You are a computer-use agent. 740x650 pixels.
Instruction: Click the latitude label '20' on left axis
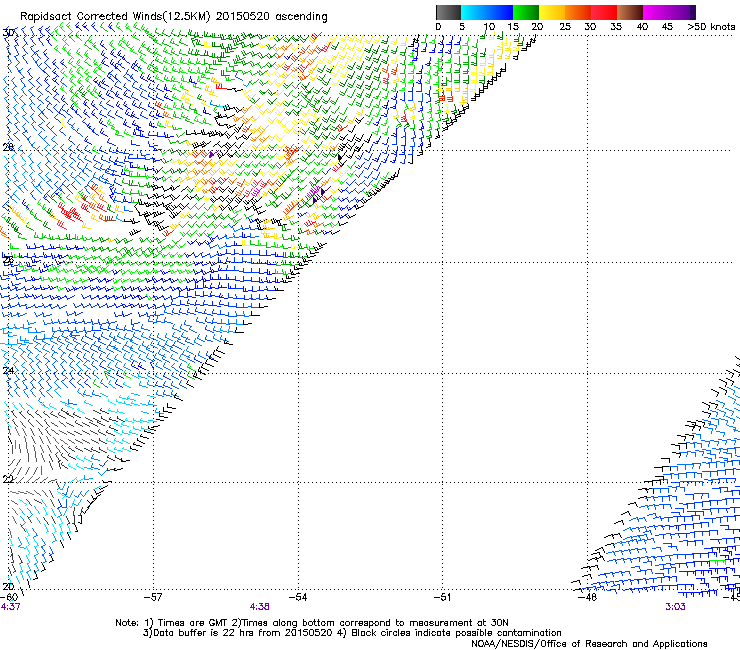point(8,586)
